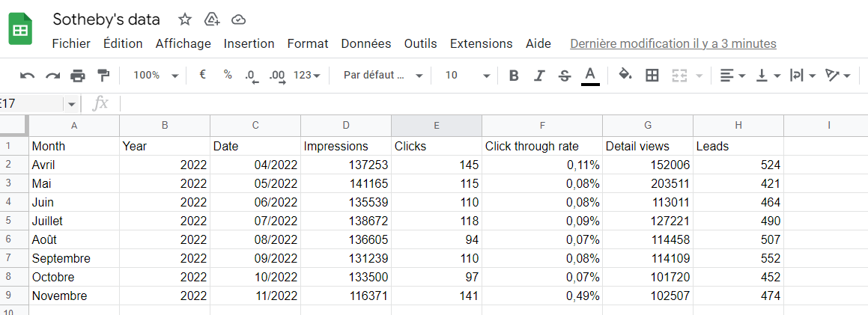This screenshot has width=868, height=315.
Task: Open the Insertion menu
Action: 249,43
